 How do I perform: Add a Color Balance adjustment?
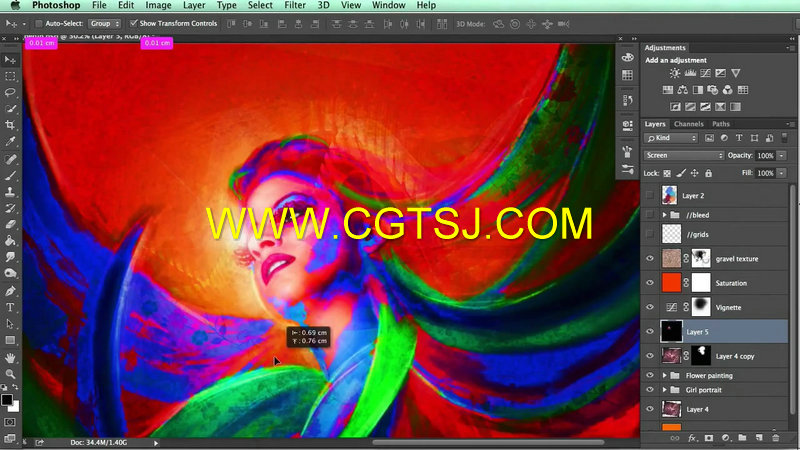click(x=683, y=90)
